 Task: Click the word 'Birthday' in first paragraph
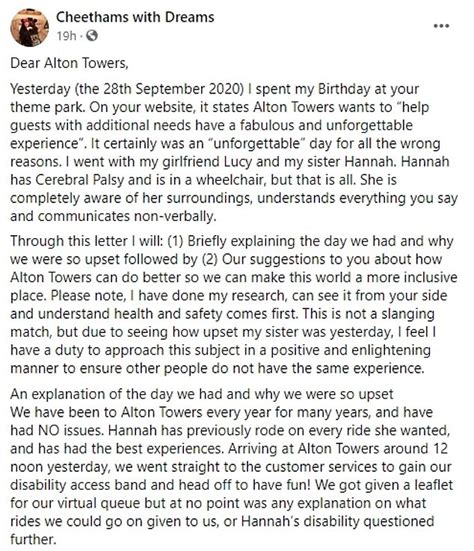tap(344, 89)
